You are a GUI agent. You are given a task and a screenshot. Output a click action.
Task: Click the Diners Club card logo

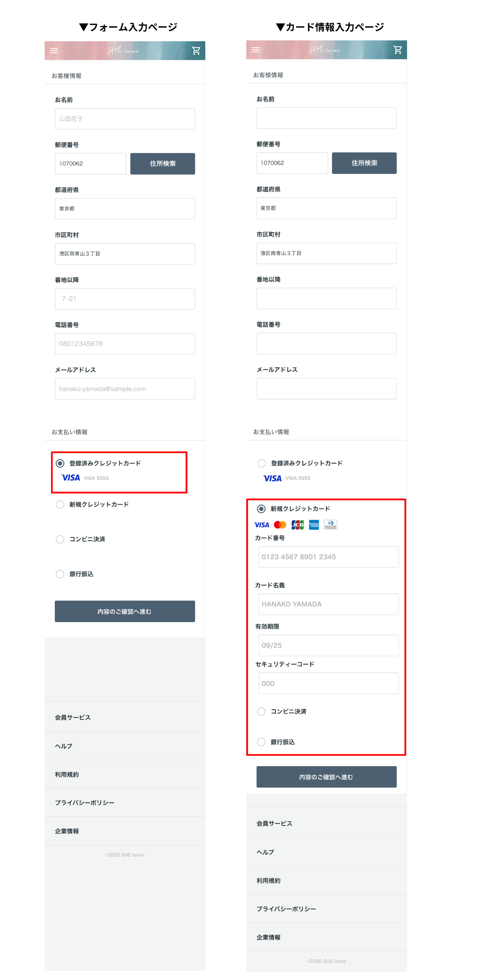click(x=330, y=525)
